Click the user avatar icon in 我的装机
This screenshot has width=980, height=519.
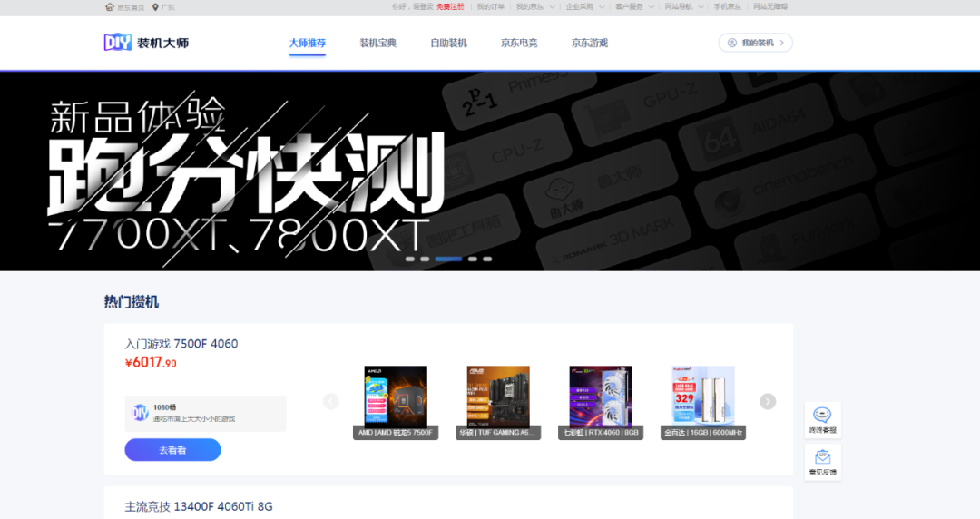click(732, 43)
